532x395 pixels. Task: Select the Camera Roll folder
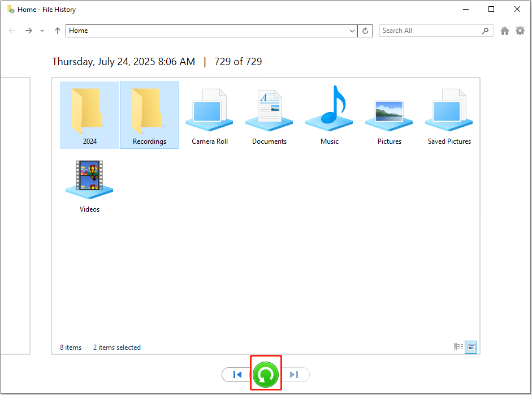click(209, 110)
